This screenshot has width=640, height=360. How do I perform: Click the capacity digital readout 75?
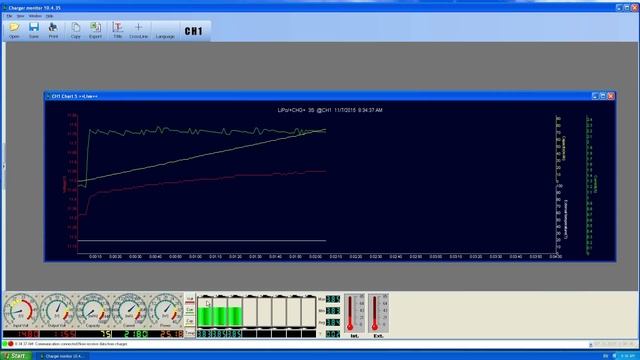(93, 334)
